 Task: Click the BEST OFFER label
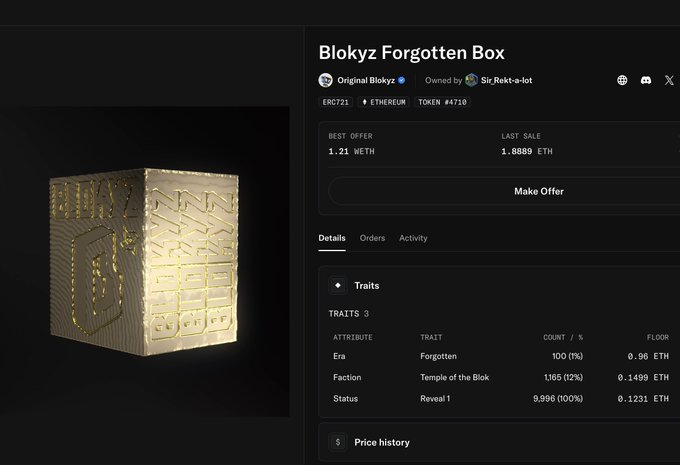[350, 136]
